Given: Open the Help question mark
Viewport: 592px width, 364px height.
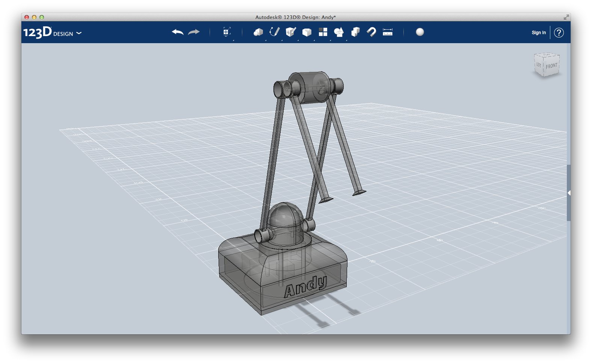Looking at the screenshot, I should pos(559,33).
